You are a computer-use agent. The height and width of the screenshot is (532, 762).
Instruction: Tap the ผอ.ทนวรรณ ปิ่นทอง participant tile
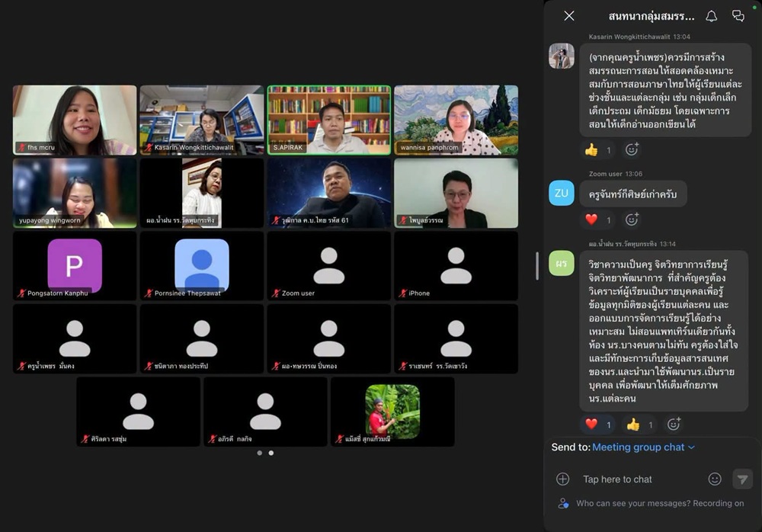329,339
